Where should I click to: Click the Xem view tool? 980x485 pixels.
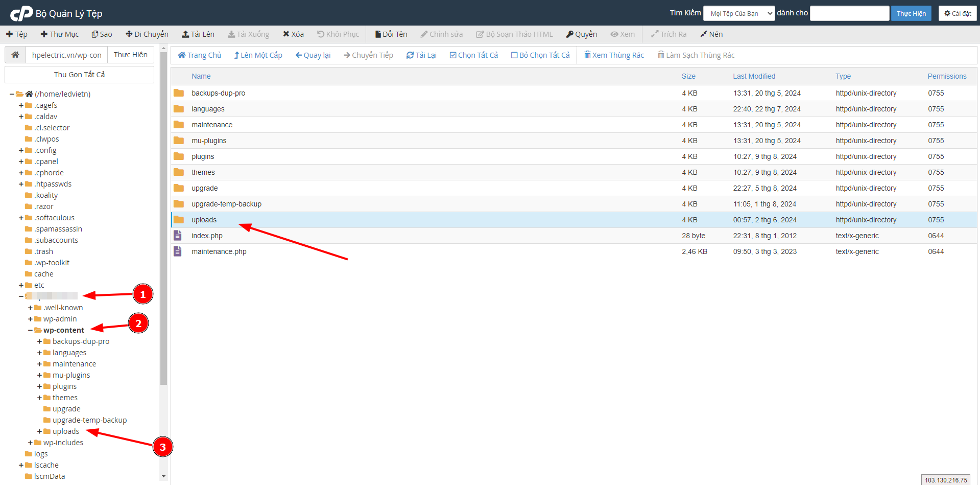[x=623, y=34]
